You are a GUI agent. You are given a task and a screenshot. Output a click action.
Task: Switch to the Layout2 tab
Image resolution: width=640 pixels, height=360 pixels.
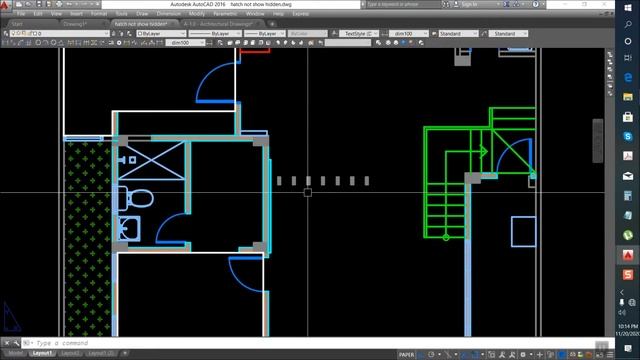(71, 353)
